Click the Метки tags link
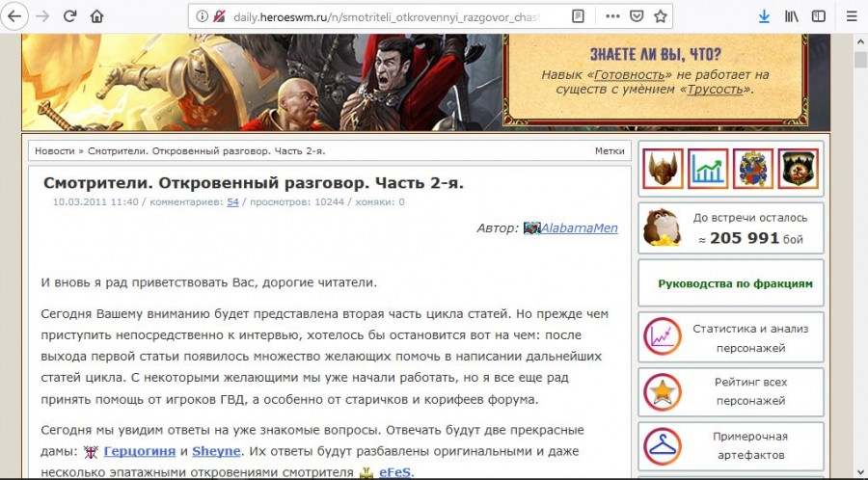The width and height of the screenshot is (868, 480). pos(610,151)
